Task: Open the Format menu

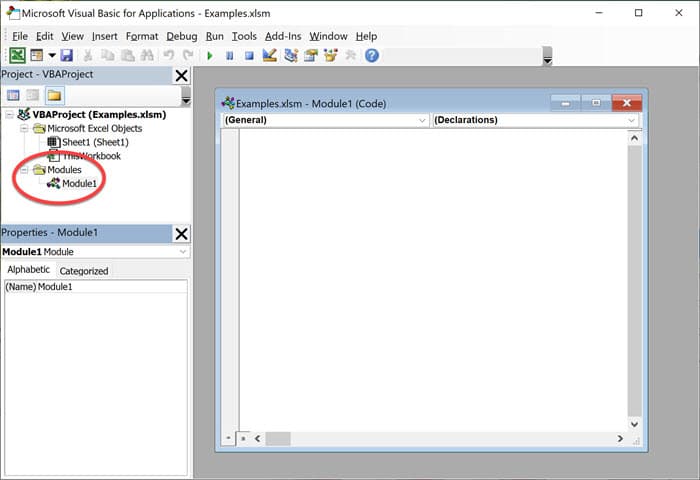Action: click(x=142, y=36)
